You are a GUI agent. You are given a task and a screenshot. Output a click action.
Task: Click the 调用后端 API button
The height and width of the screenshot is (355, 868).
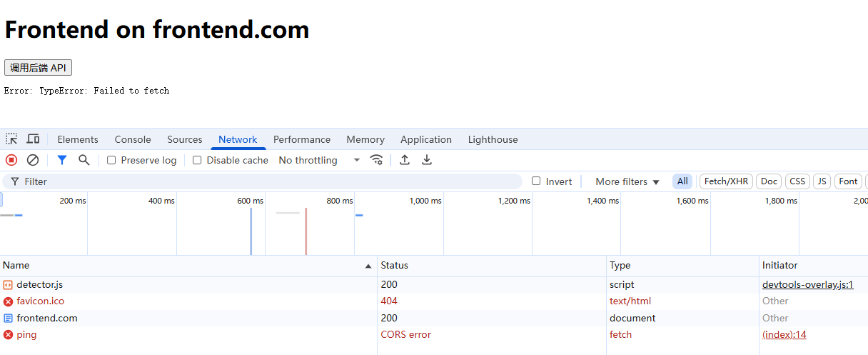pyautogui.click(x=38, y=68)
